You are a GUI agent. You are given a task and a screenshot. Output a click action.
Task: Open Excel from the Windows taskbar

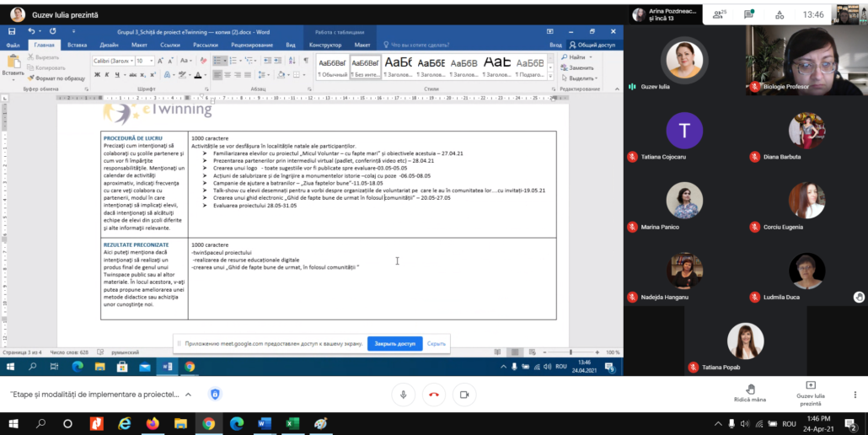tap(292, 423)
